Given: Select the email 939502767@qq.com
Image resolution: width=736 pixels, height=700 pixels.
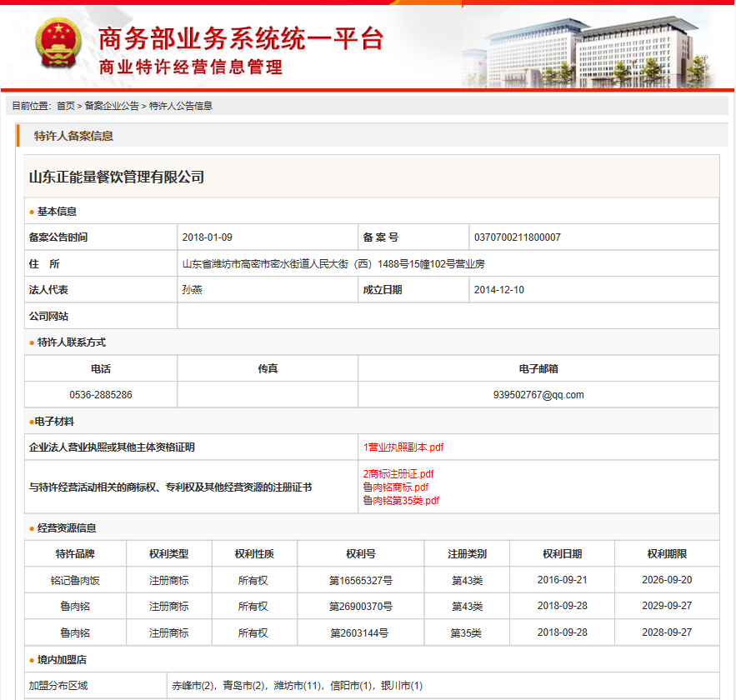Looking at the screenshot, I should pos(538,395).
